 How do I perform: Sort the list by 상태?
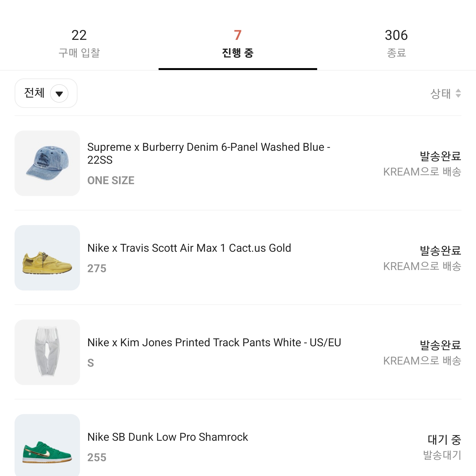[x=440, y=94]
